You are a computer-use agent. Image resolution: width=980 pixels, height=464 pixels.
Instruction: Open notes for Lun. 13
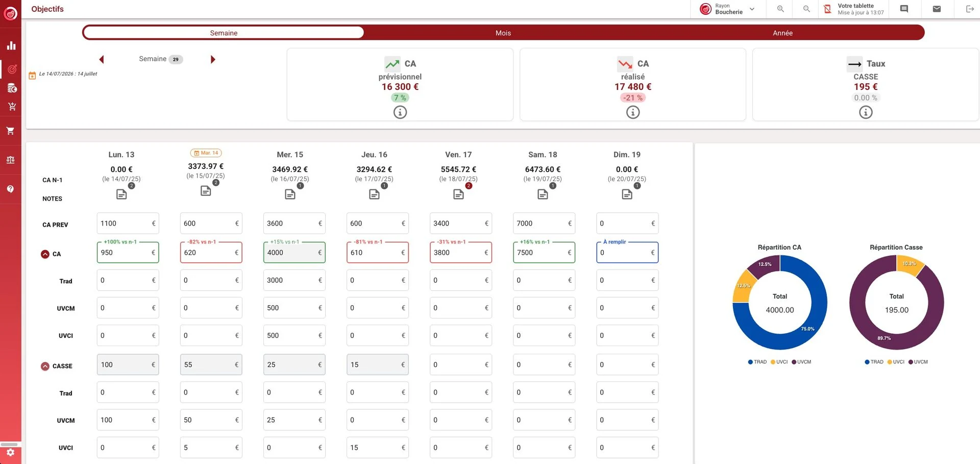[121, 194]
